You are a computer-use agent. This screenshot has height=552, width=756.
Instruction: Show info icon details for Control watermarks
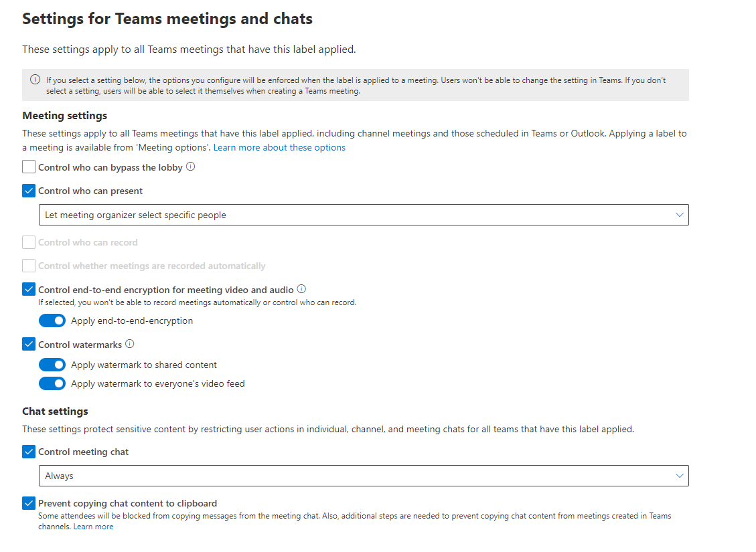(130, 344)
